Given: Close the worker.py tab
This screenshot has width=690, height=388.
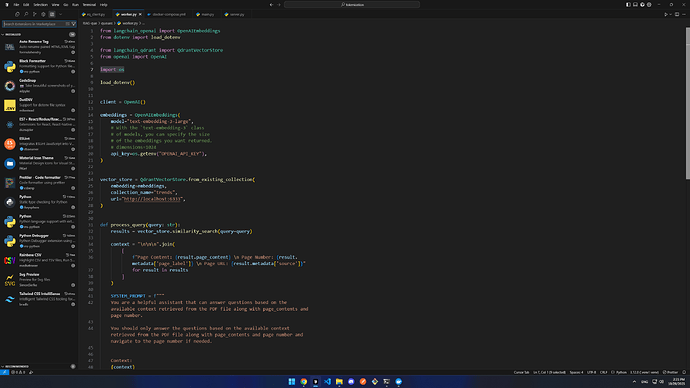Looking at the screenshot, I should [x=140, y=14].
